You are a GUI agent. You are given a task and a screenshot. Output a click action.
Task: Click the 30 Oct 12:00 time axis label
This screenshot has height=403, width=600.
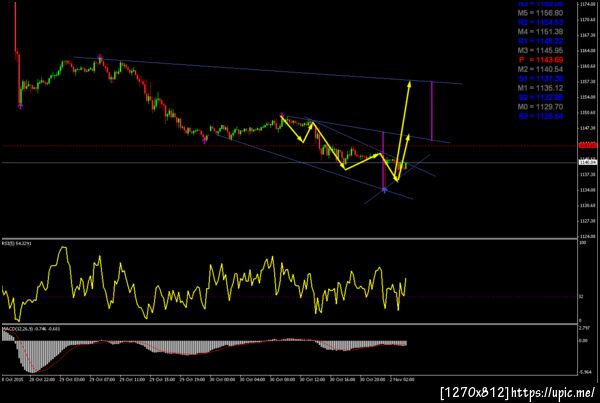coord(312,379)
